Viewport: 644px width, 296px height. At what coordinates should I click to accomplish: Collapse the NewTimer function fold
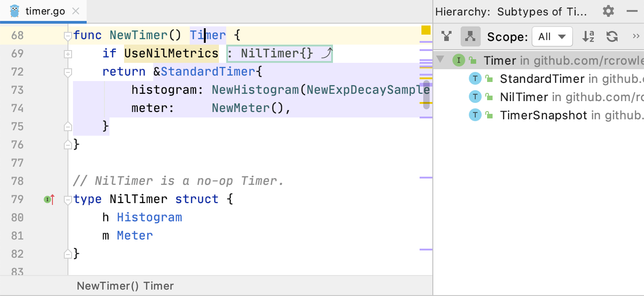[x=68, y=35]
